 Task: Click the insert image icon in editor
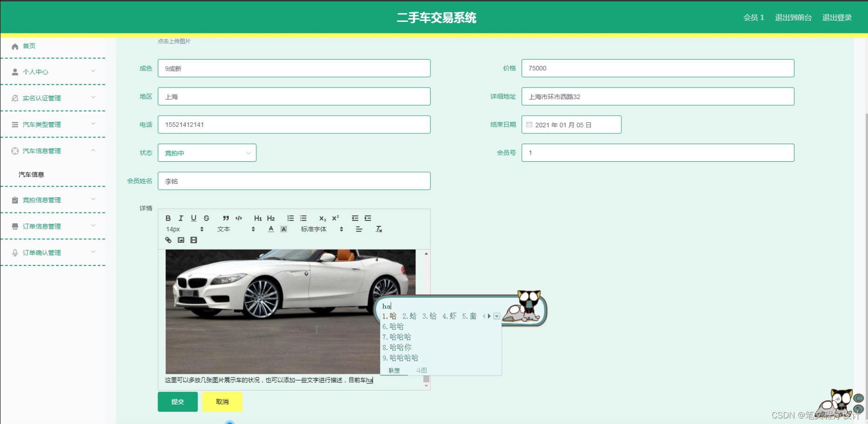[180, 240]
